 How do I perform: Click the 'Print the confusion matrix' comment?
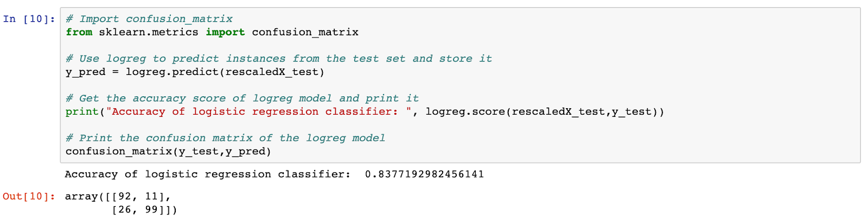pos(225,138)
